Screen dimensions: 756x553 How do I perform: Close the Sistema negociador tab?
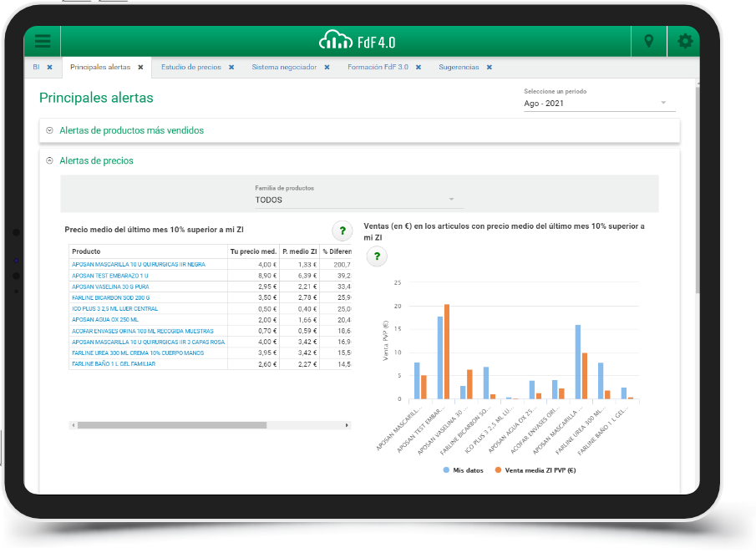click(327, 68)
